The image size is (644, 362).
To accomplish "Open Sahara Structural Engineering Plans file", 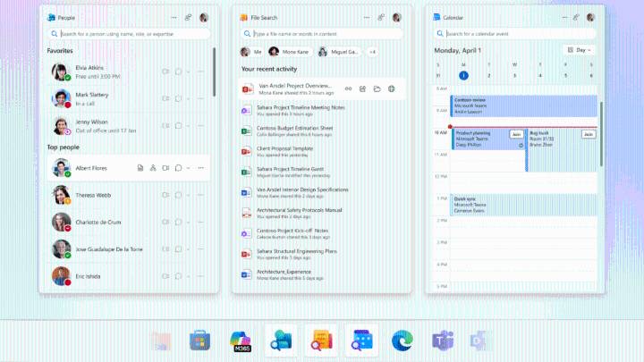I will click(322, 254).
